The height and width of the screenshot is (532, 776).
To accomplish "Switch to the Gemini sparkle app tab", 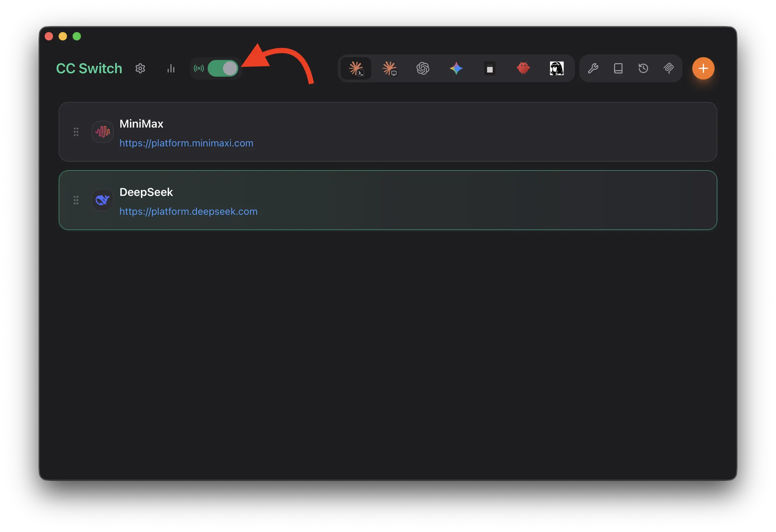I will 456,68.
